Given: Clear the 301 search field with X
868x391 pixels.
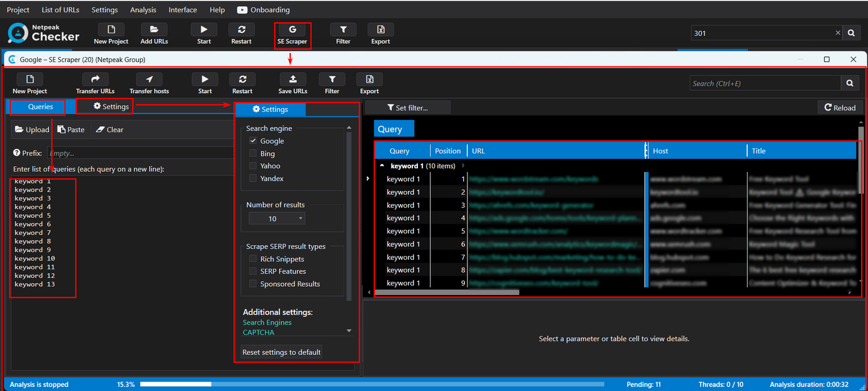Looking at the screenshot, I should [x=838, y=33].
